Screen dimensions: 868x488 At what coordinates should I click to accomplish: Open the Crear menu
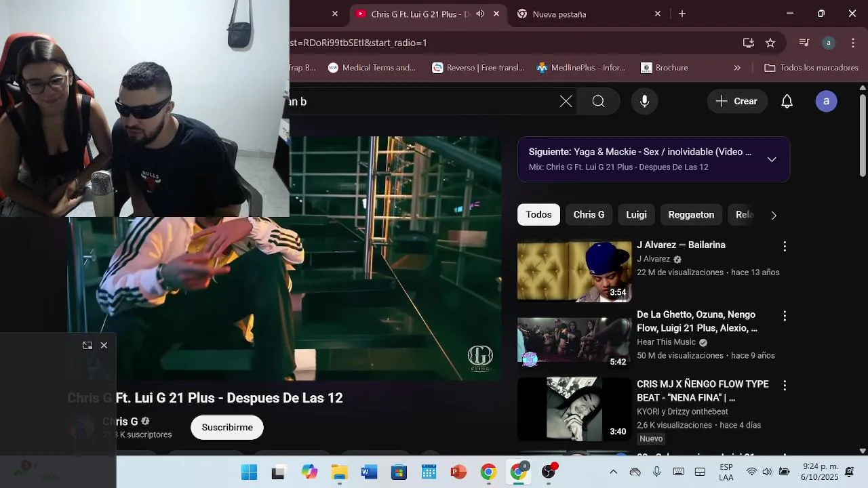point(737,101)
